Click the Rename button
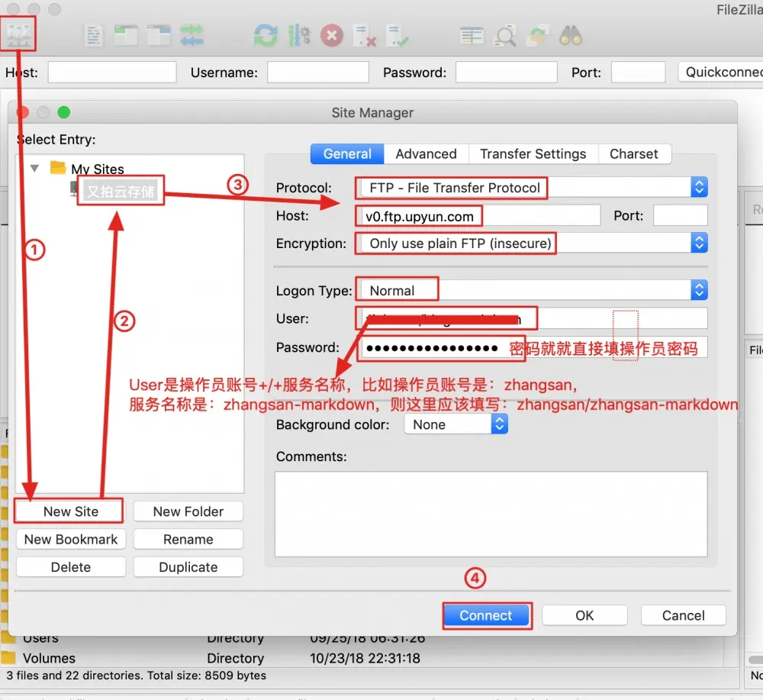This screenshot has height=700, width=763. click(x=188, y=540)
